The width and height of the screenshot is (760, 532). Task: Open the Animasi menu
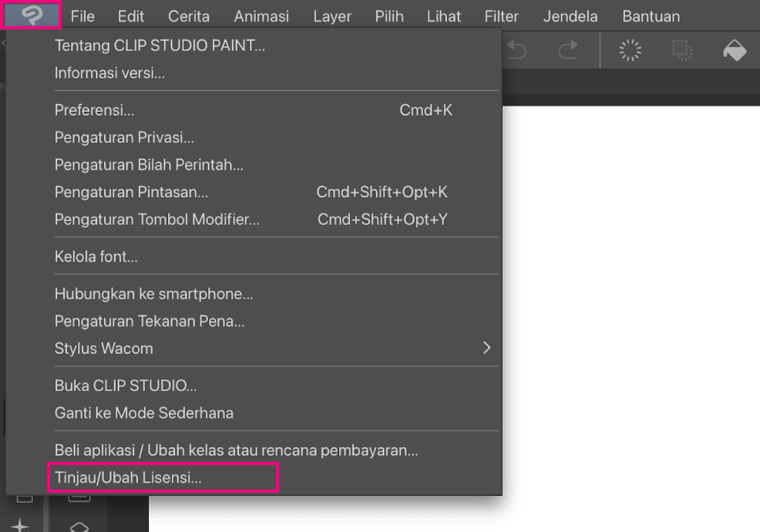261,16
